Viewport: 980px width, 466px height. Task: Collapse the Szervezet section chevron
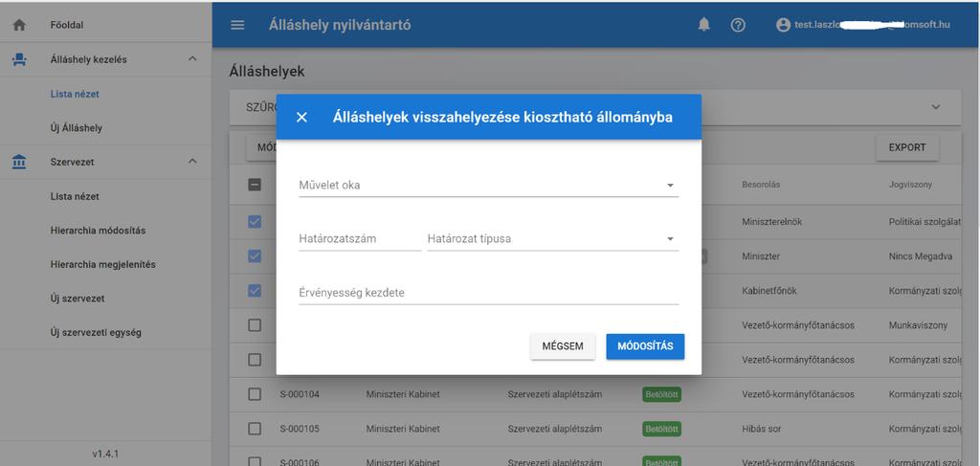(x=192, y=161)
